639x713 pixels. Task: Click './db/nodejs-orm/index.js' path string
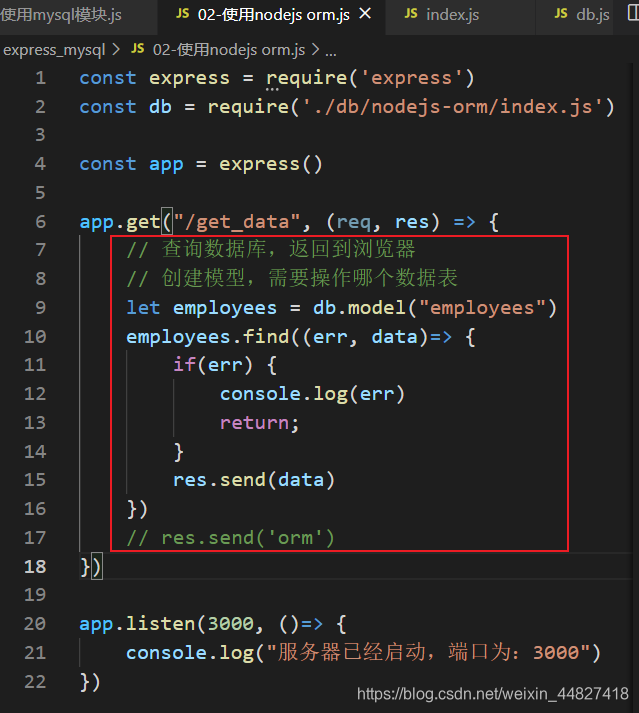click(453, 107)
